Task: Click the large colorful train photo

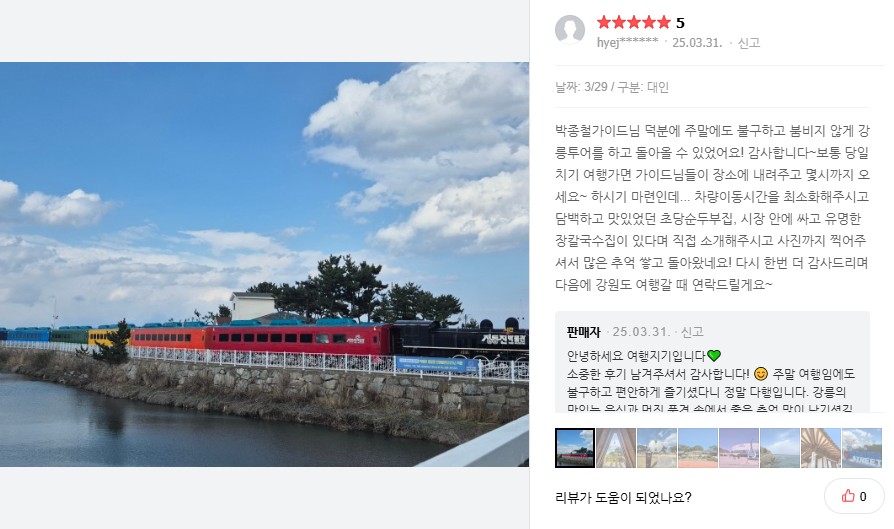Action: tap(264, 264)
